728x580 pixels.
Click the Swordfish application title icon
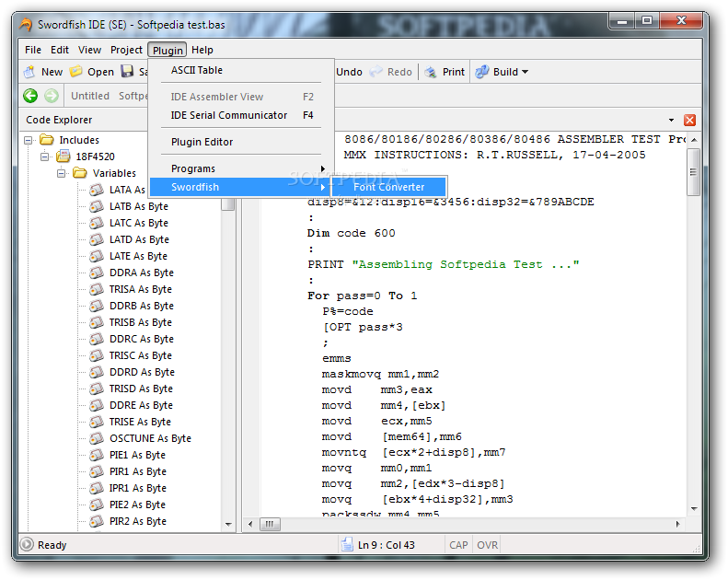click(x=26, y=24)
